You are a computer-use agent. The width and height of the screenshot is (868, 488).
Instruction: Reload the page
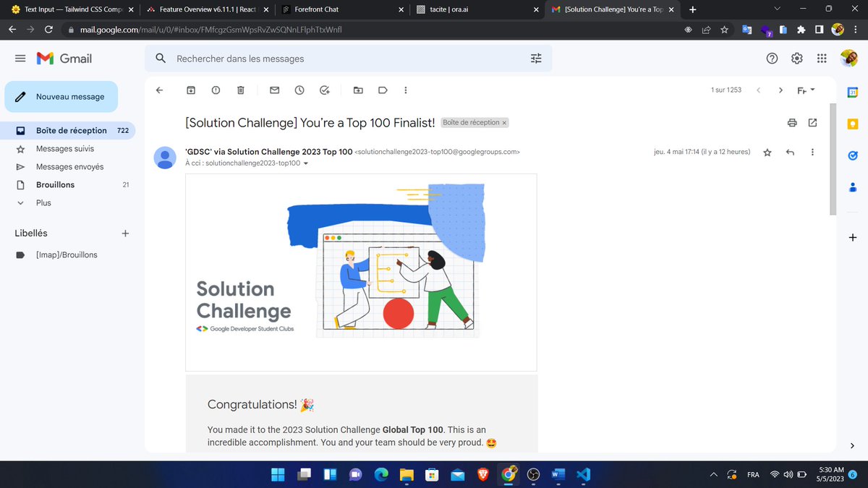pyautogui.click(x=48, y=30)
